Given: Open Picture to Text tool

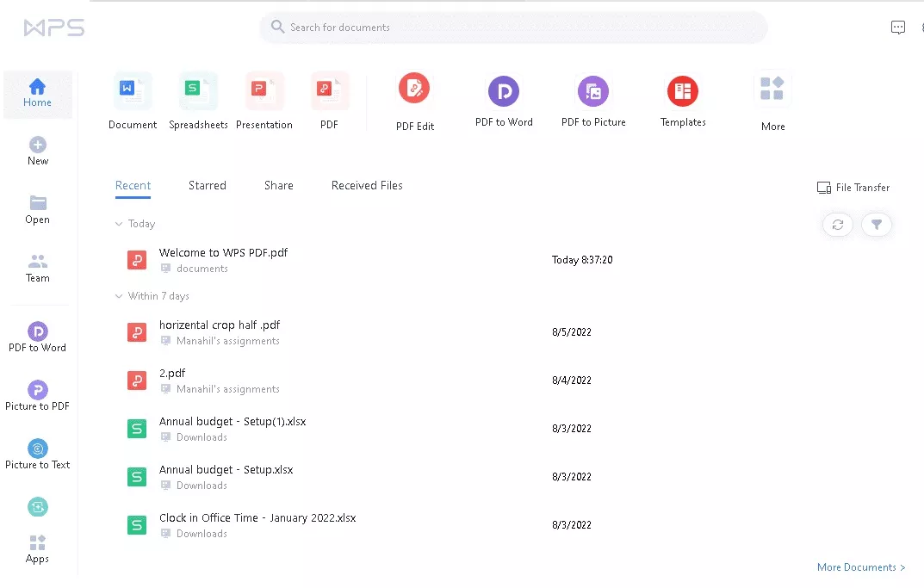Looking at the screenshot, I should pos(37,455).
